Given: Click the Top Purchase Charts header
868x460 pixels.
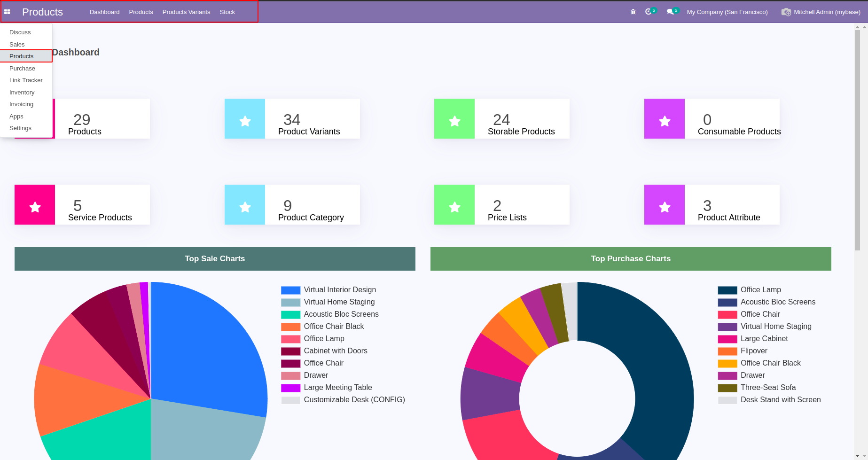Looking at the screenshot, I should [631, 259].
